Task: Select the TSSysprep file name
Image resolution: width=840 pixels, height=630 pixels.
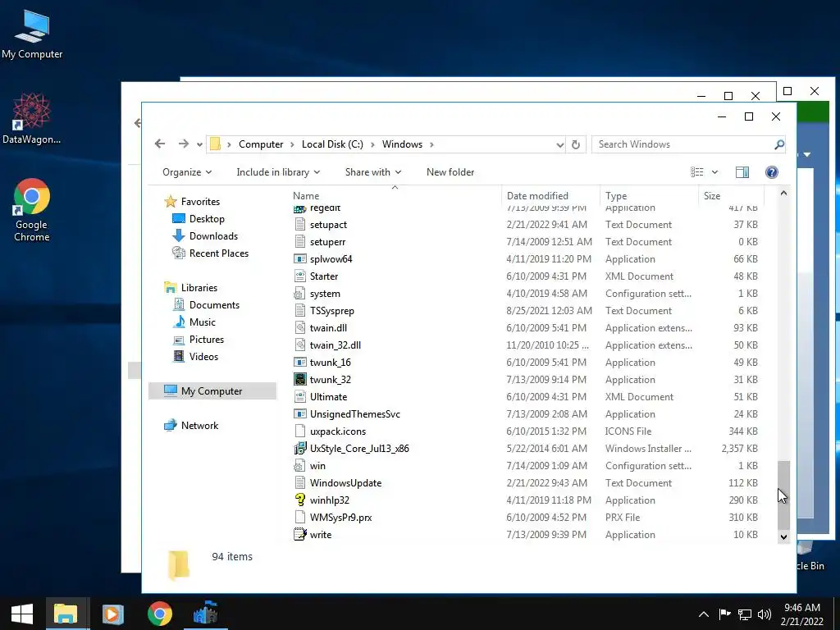Action: (x=331, y=311)
